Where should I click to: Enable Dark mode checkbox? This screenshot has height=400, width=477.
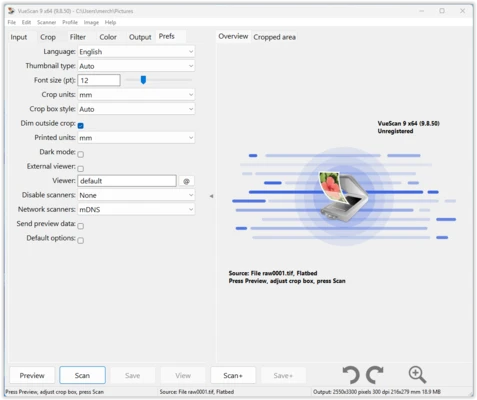point(81,154)
